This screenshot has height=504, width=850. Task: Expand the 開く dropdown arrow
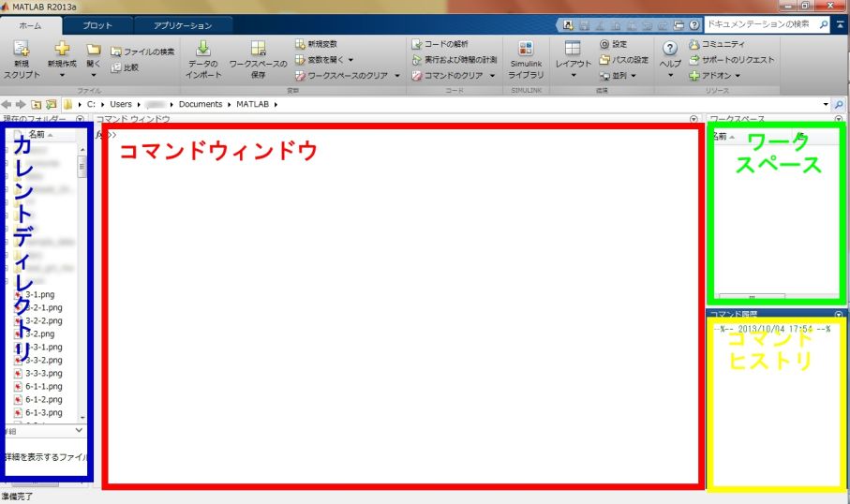pos(93,75)
